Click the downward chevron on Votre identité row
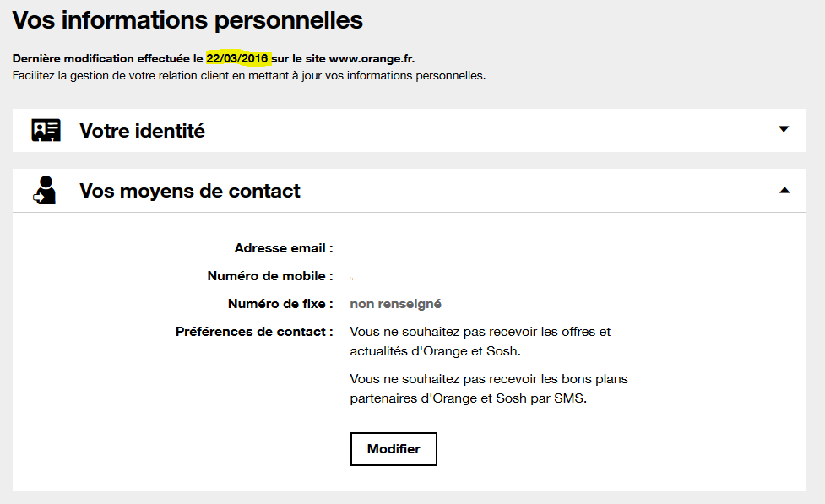The width and height of the screenshot is (825, 504). [783, 130]
